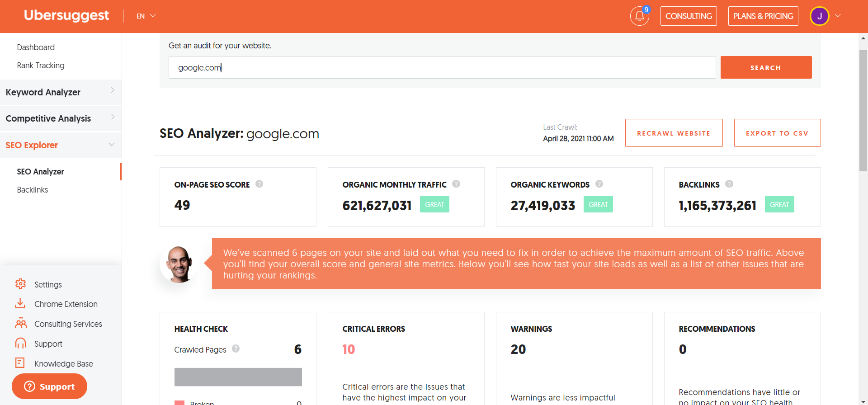Click the Settings gear icon

click(20, 284)
